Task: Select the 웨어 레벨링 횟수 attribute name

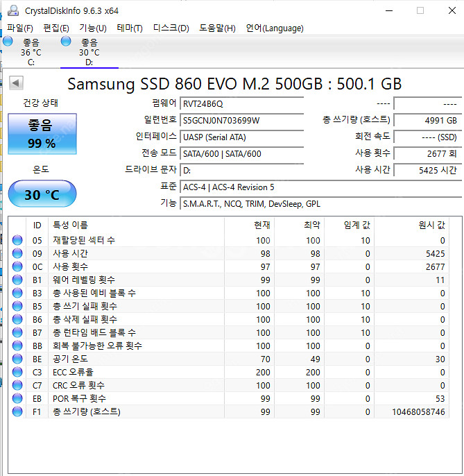Action: point(84,280)
